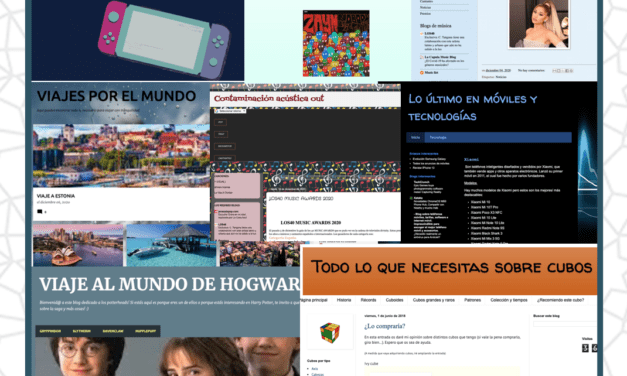This screenshot has width=627, height=376.
Task: Click the Rubik's cube thumbnail in the cubes blog
Action: click(330, 332)
